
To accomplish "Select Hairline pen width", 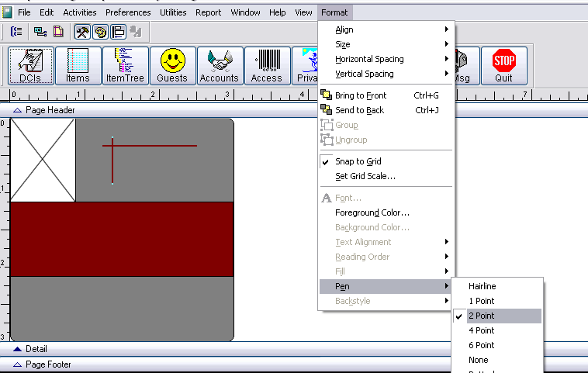I will pyautogui.click(x=497, y=286).
